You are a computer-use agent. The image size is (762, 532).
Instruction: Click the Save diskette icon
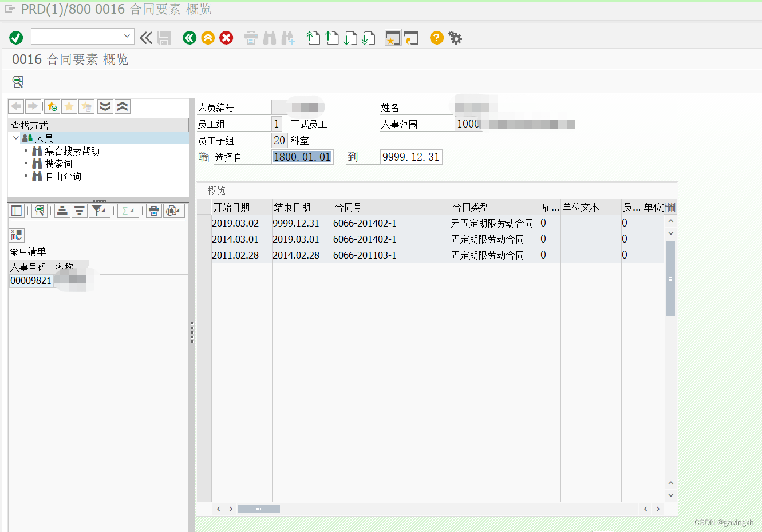coord(164,38)
